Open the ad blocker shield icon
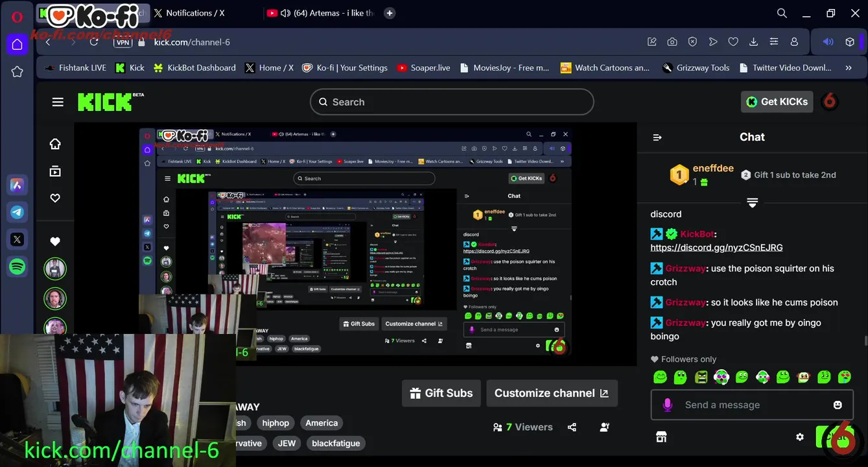This screenshot has width=868, height=467. [x=692, y=42]
